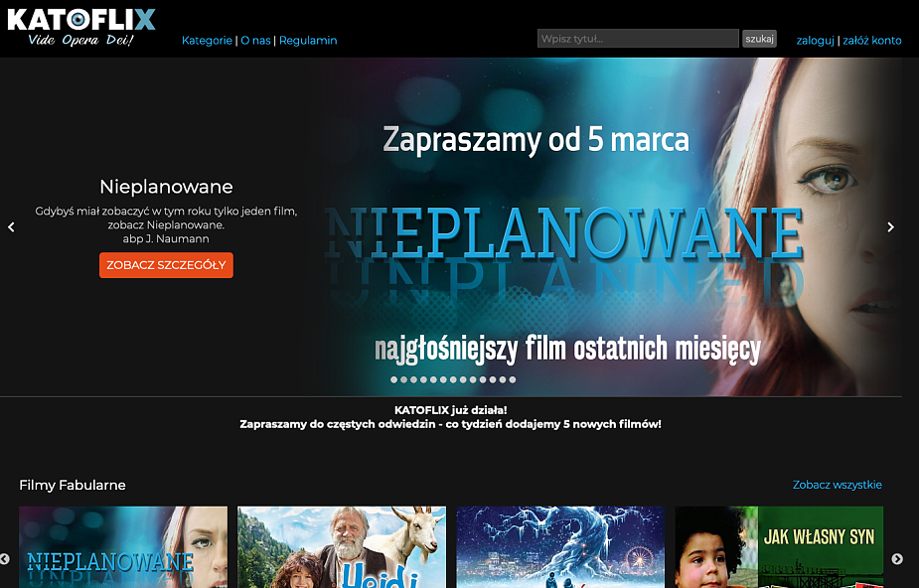Open the Kategorie menu
Viewport: 919px width, 588px height.
(207, 41)
